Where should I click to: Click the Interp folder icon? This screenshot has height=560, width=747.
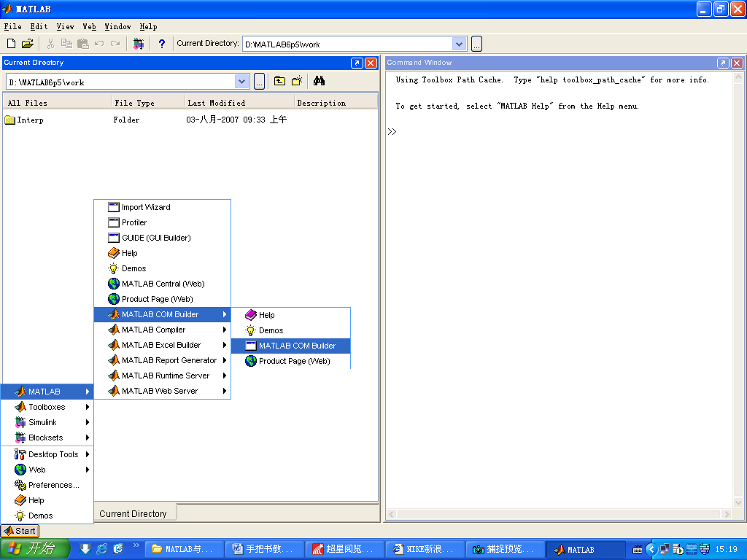(x=10, y=120)
